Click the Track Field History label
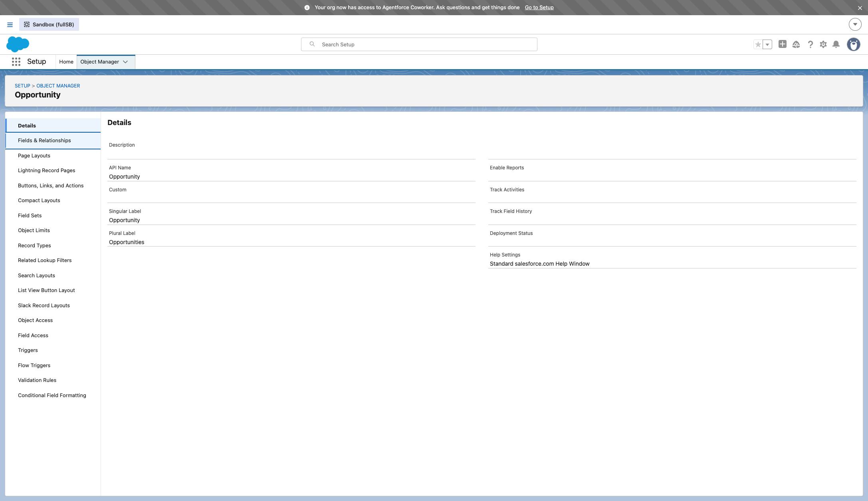This screenshot has height=501, width=868. point(511,211)
